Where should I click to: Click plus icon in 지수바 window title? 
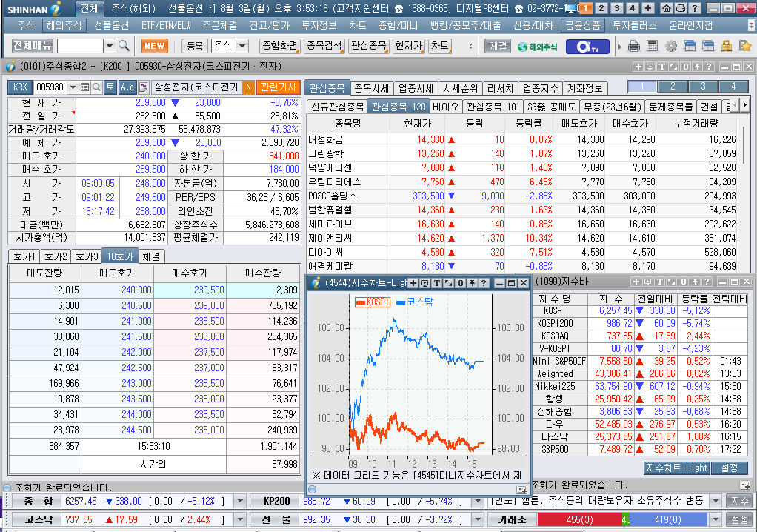tap(636, 282)
